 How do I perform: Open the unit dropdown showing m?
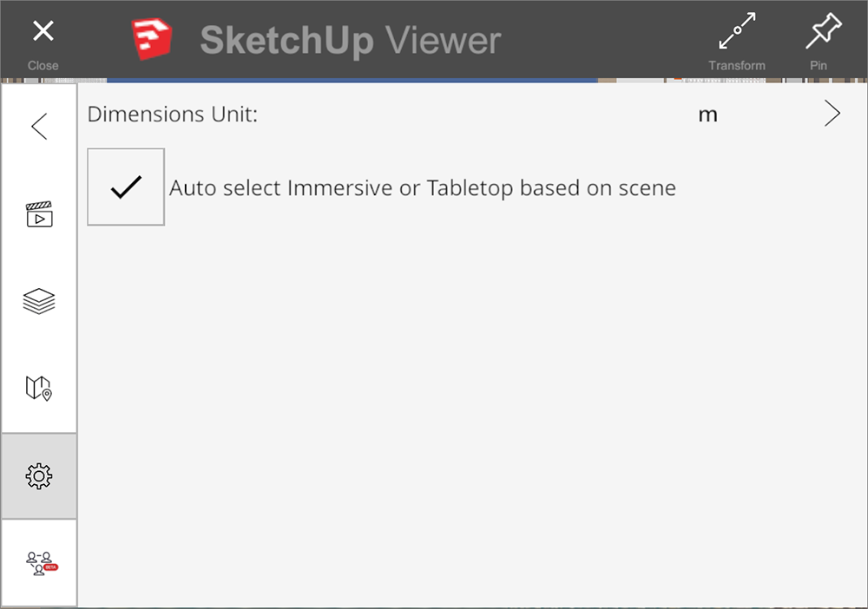pyautogui.click(x=707, y=115)
